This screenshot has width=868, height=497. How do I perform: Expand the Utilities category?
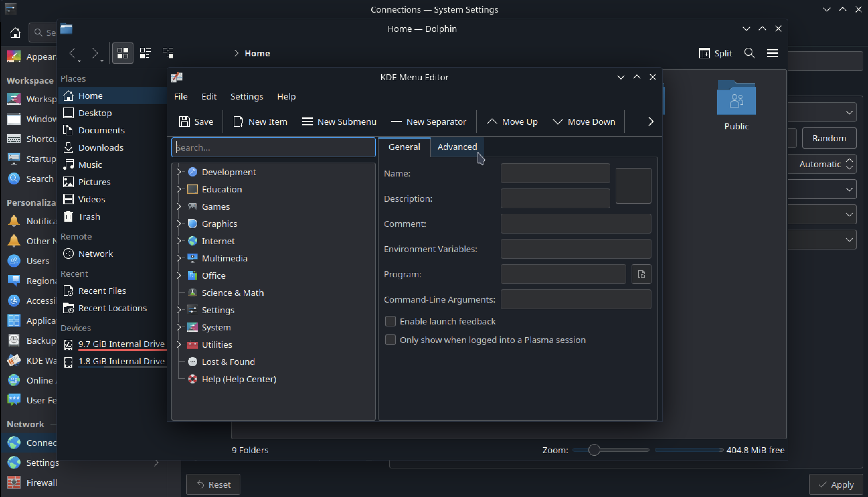pyautogui.click(x=178, y=344)
